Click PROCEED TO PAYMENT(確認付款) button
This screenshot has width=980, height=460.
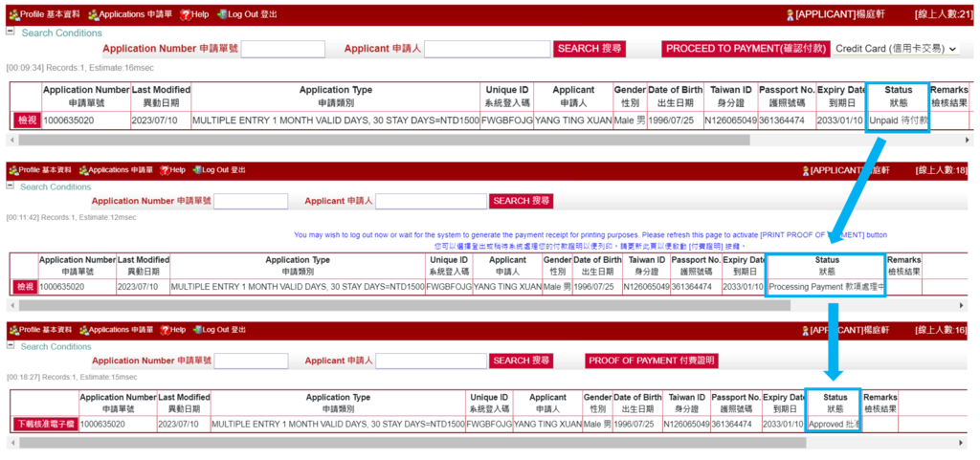pyautogui.click(x=746, y=49)
